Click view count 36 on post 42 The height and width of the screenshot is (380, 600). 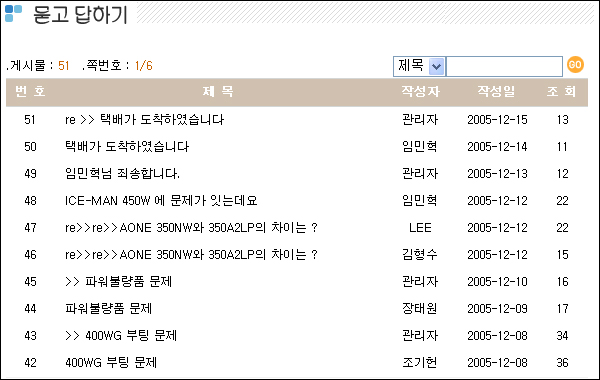[x=562, y=363]
